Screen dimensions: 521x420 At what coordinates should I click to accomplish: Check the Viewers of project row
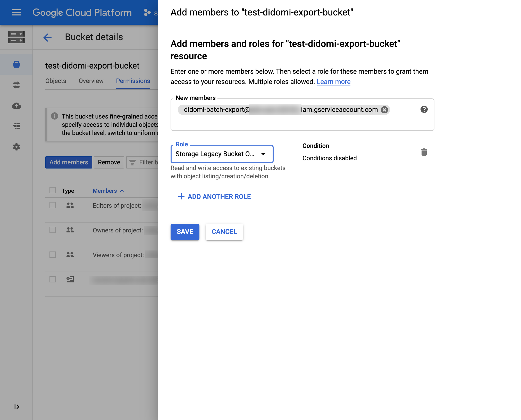click(53, 255)
